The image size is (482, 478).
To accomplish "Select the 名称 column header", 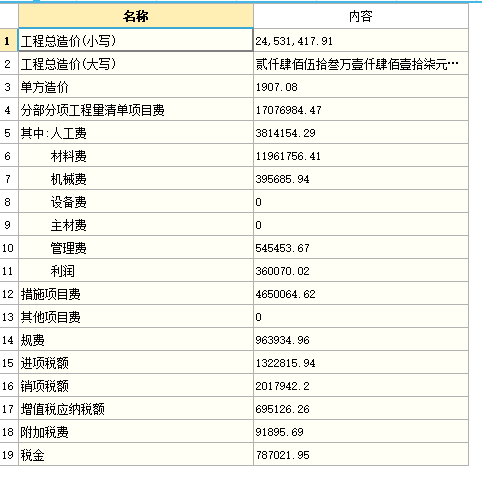I will [136, 16].
